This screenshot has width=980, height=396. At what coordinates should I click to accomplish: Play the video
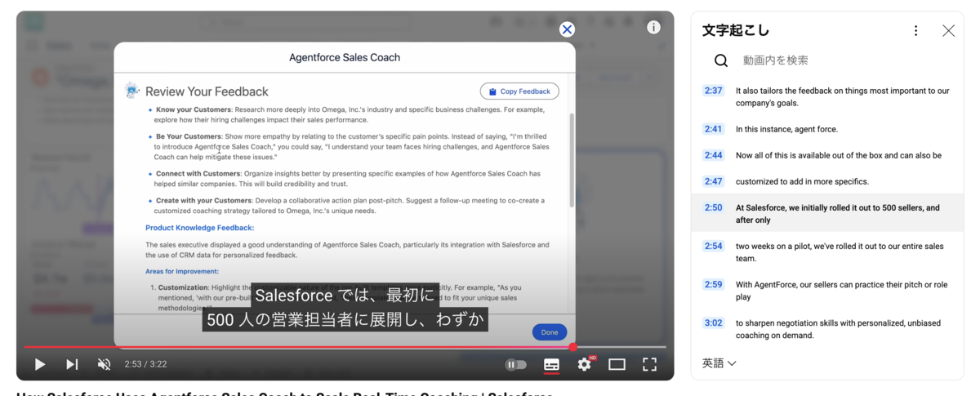[39, 364]
